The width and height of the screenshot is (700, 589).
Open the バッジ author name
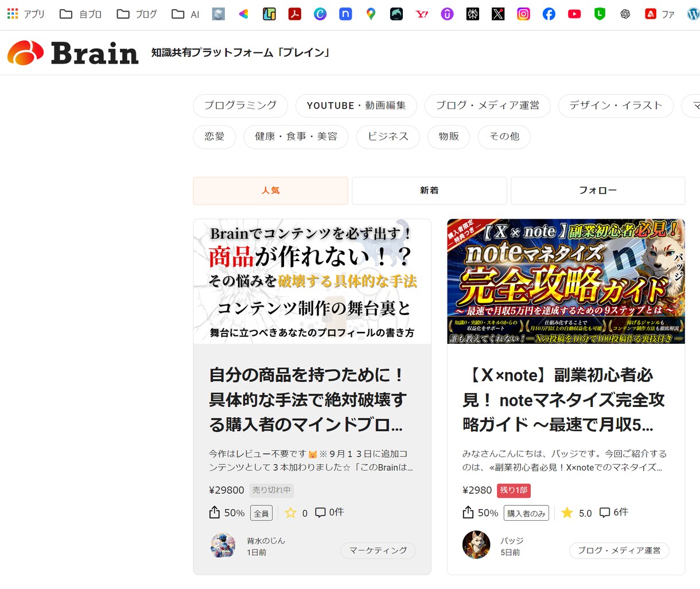click(512, 541)
